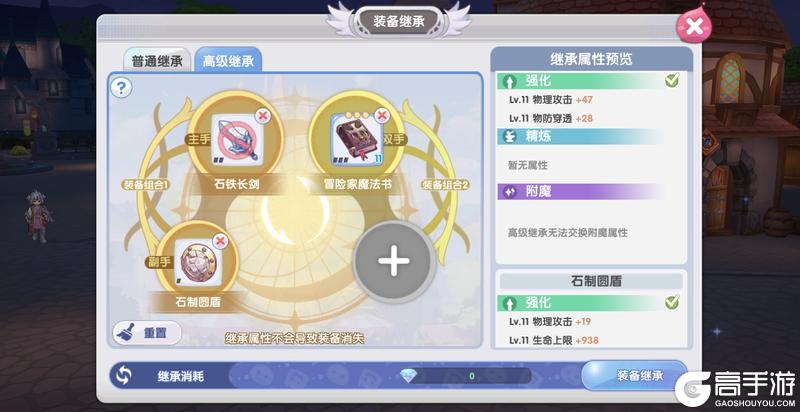The height and width of the screenshot is (412, 800).
Task: Toggle the upper 强化 checkmark in the preview
Action: 672,80
